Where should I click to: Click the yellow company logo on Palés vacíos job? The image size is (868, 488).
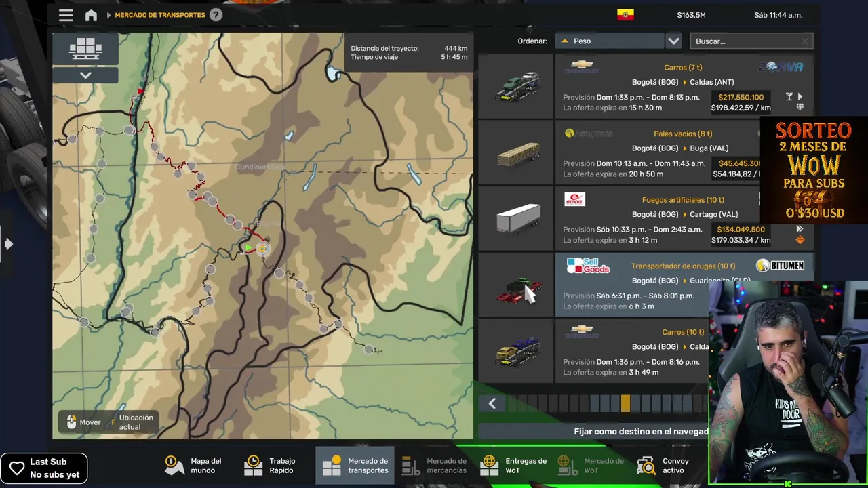(589, 134)
